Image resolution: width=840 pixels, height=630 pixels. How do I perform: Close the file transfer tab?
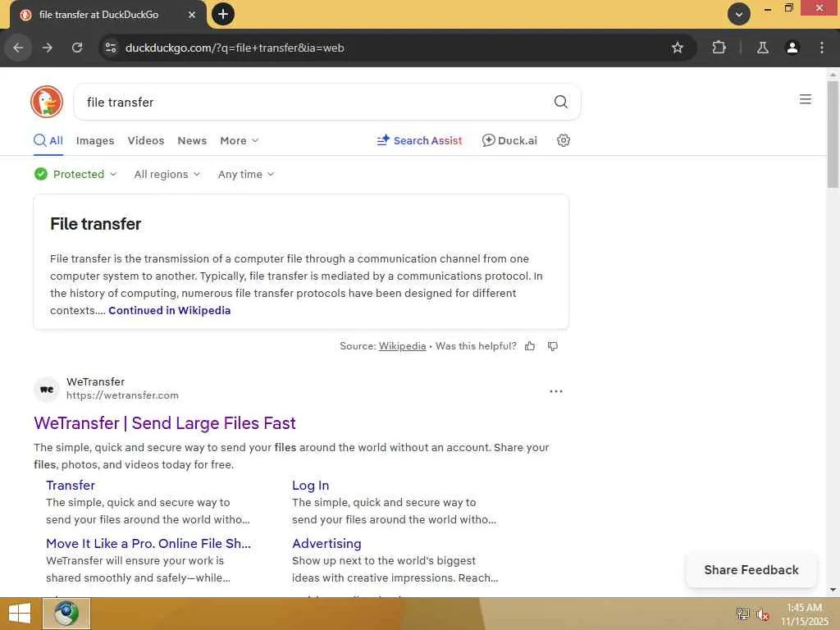tap(192, 15)
